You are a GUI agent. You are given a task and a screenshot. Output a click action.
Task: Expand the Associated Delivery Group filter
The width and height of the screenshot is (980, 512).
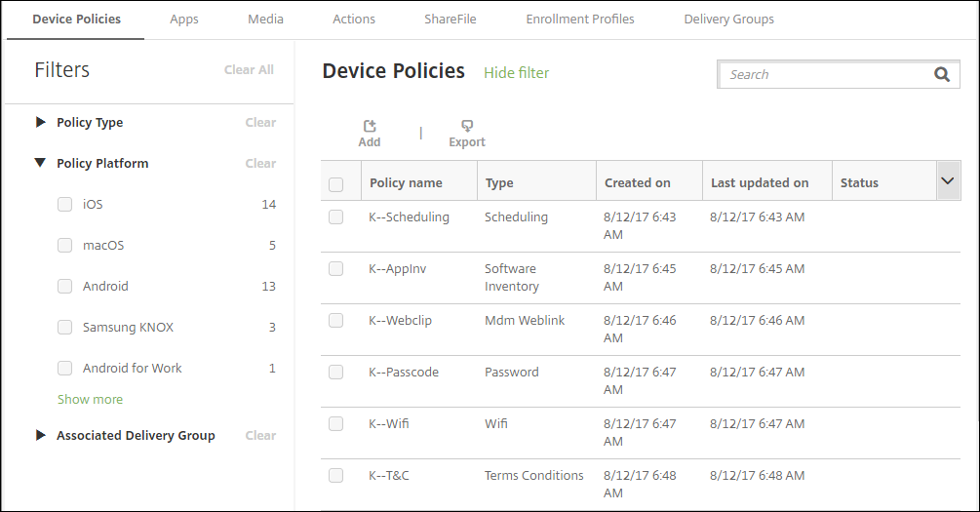coord(40,435)
